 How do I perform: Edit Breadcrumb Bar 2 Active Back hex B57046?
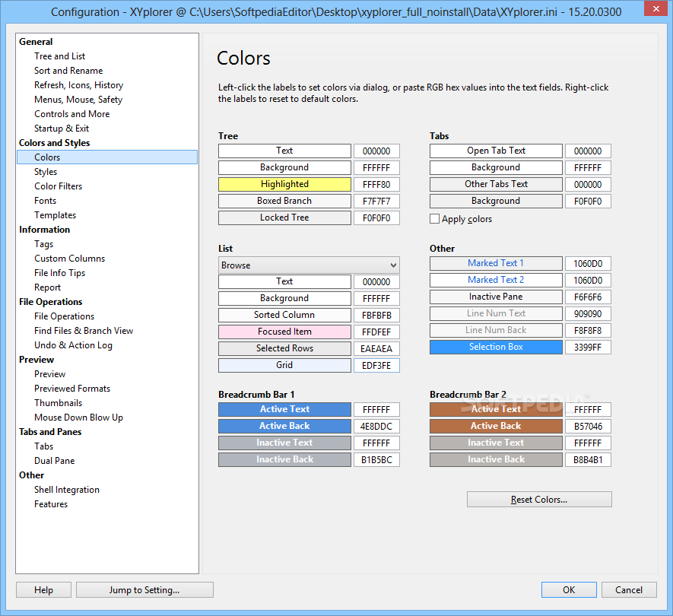pyautogui.click(x=588, y=427)
